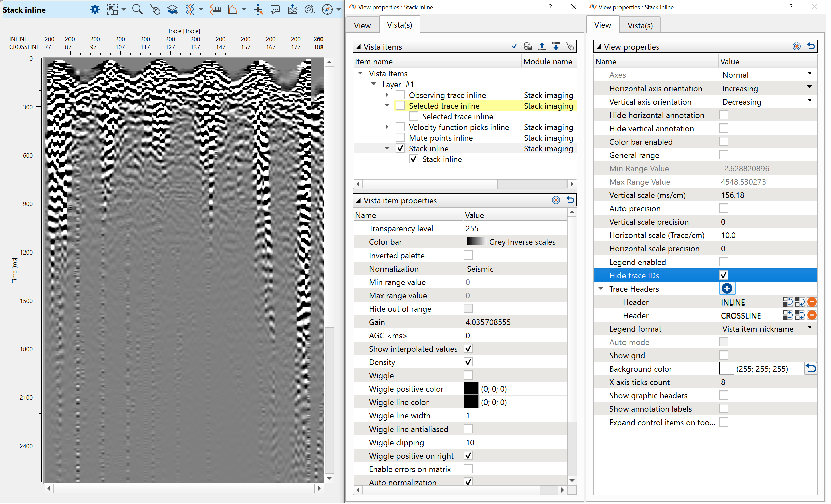
Task: Reset Background color with undo button
Action: [x=810, y=369]
